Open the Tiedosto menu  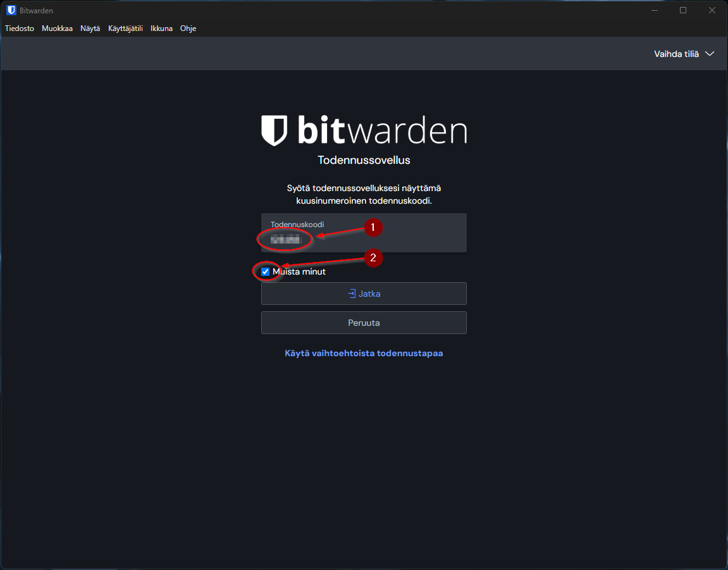pyautogui.click(x=20, y=28)
